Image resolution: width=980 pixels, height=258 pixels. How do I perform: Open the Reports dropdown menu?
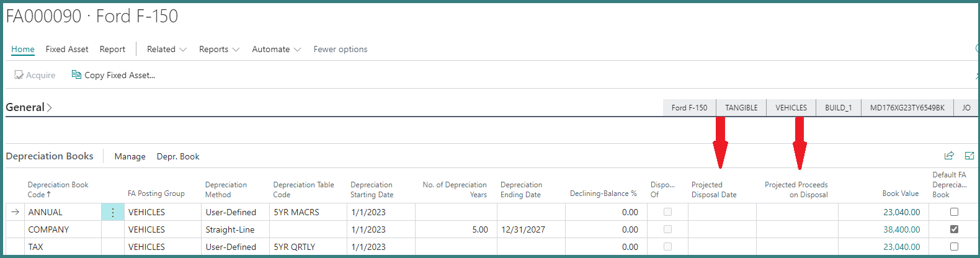pyautogui.click(x=219, y=49)
